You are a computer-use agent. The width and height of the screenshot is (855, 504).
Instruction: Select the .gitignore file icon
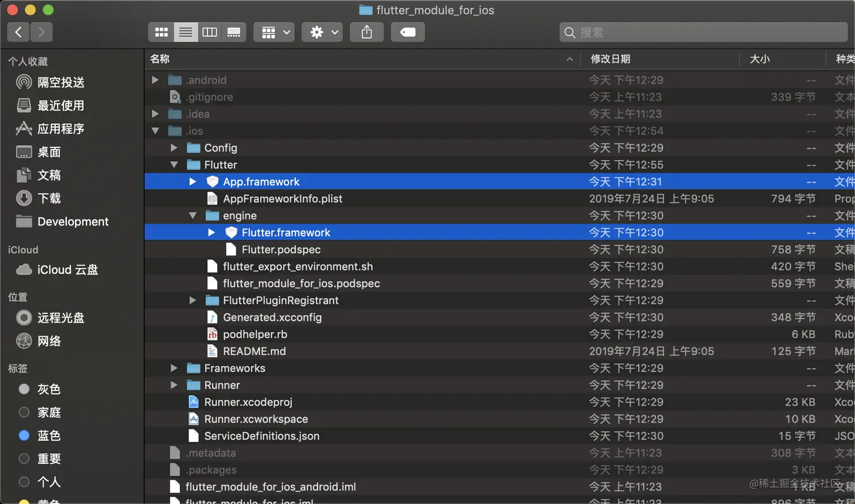tap(175, 97)
